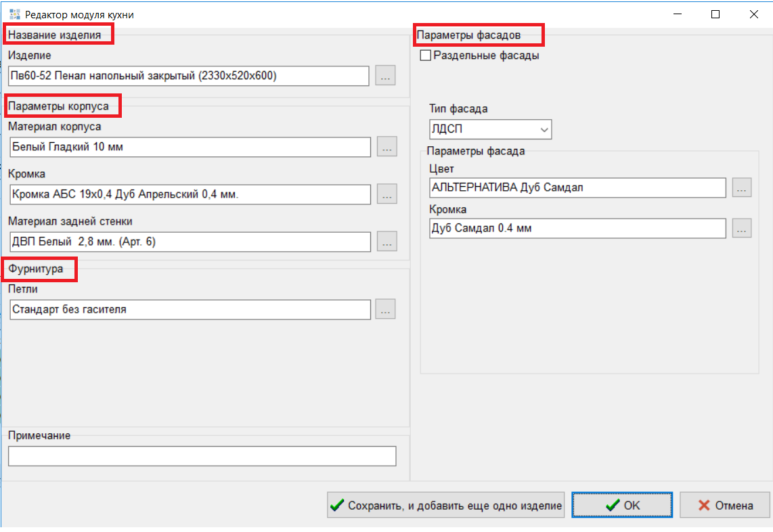773x532 pixels.
Task: Open edge selector beside Кромка АБС field
Action: (x=386, y=195)
